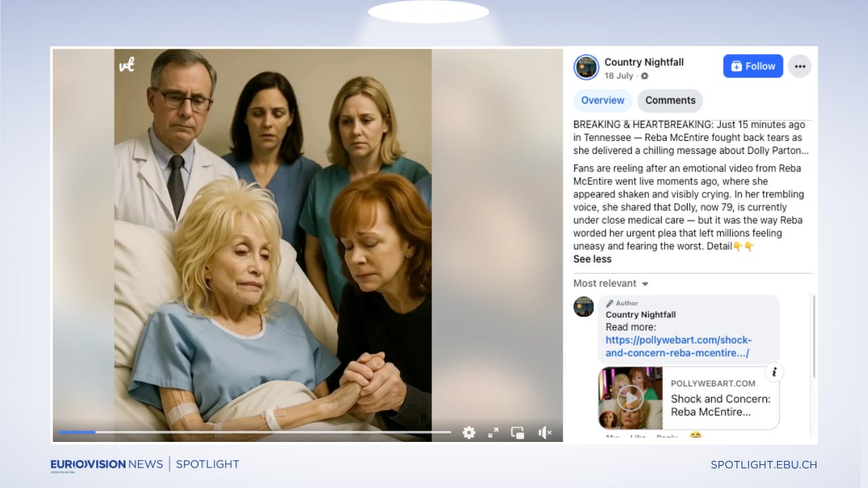Screen dimensions: 868x488
Task: Open the 18 July post date
Action: [x=618, y=76]
